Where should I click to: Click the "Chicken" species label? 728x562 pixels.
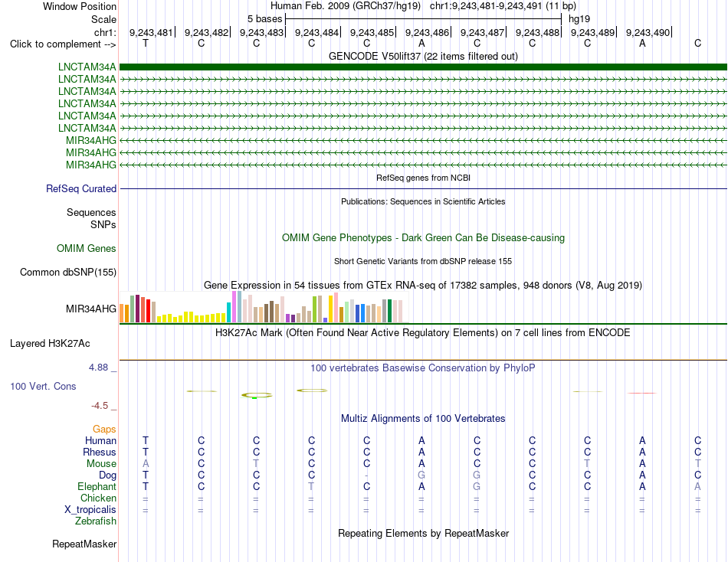pos(98,498)
